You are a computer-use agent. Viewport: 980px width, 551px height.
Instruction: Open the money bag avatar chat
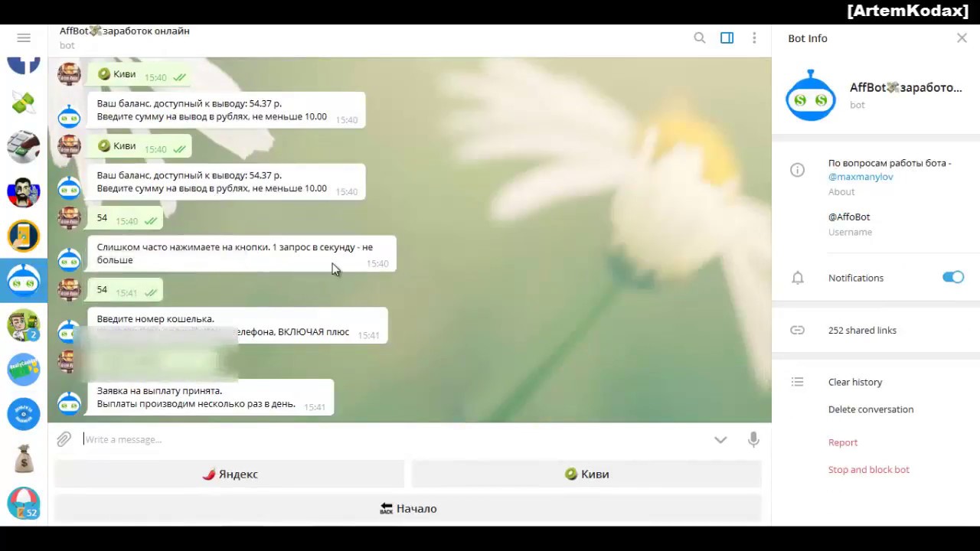[x=24, y=458]
